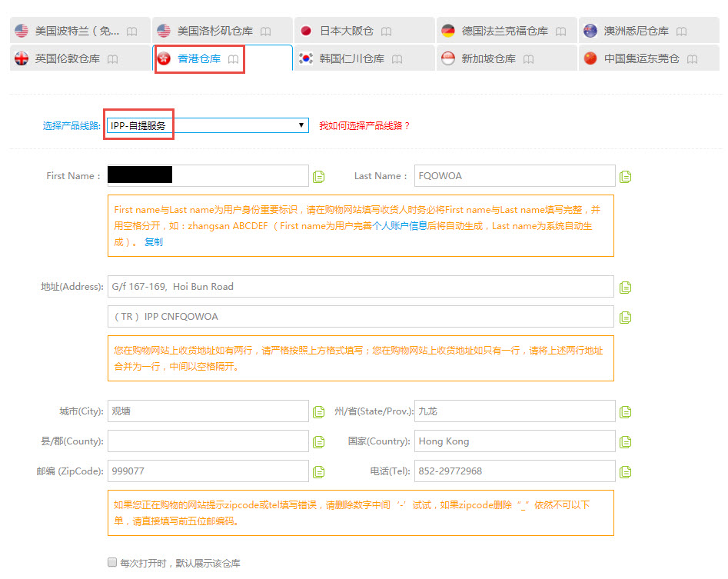Click the empty County field
Viewport: 728px width, 579px height.
(x=208, y=441)
